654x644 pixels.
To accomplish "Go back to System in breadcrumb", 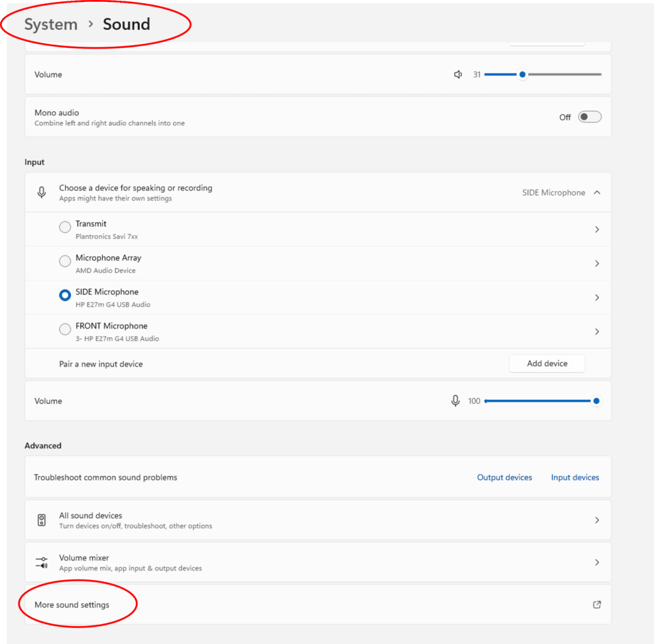I will 50,24.
